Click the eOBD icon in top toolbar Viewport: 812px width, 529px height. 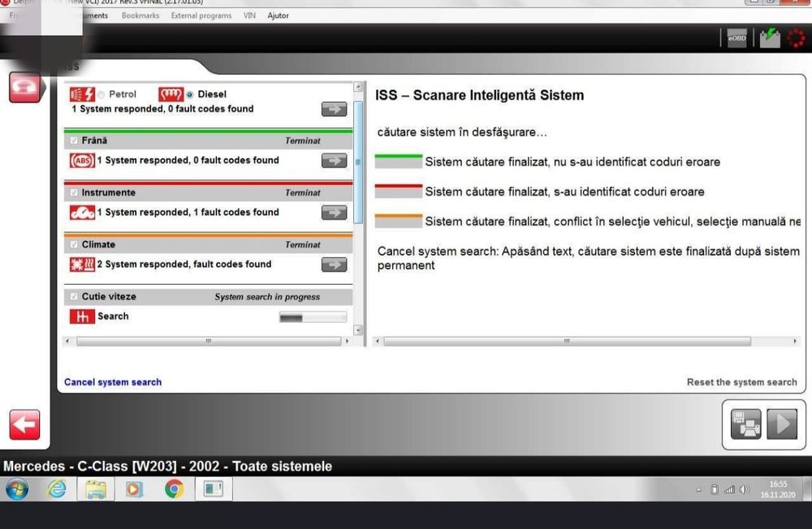(737, 38)
